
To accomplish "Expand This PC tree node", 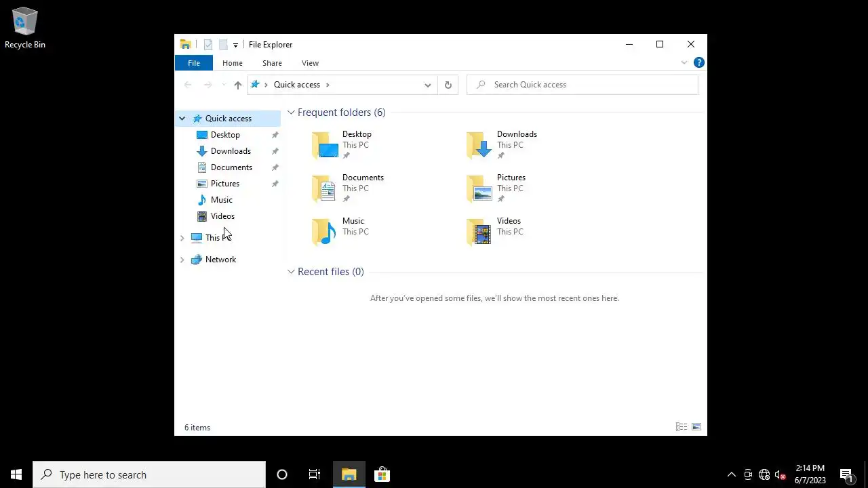I will (182, 238).
